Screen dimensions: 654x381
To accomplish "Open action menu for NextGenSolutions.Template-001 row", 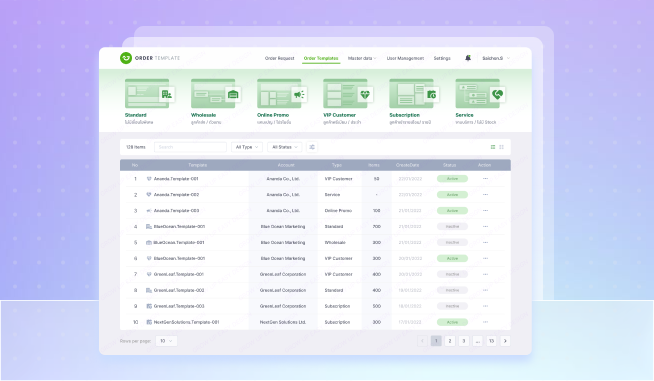I will (485, 322).
